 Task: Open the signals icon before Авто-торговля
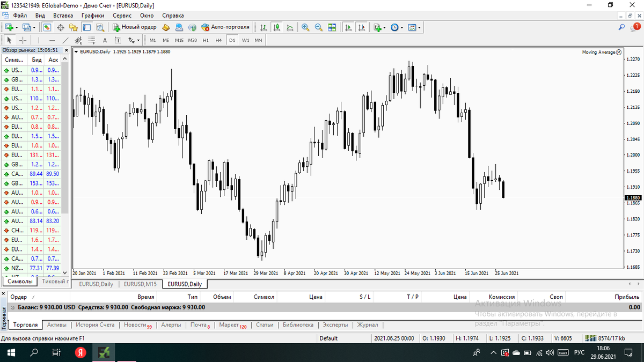[x=192, y=27]
